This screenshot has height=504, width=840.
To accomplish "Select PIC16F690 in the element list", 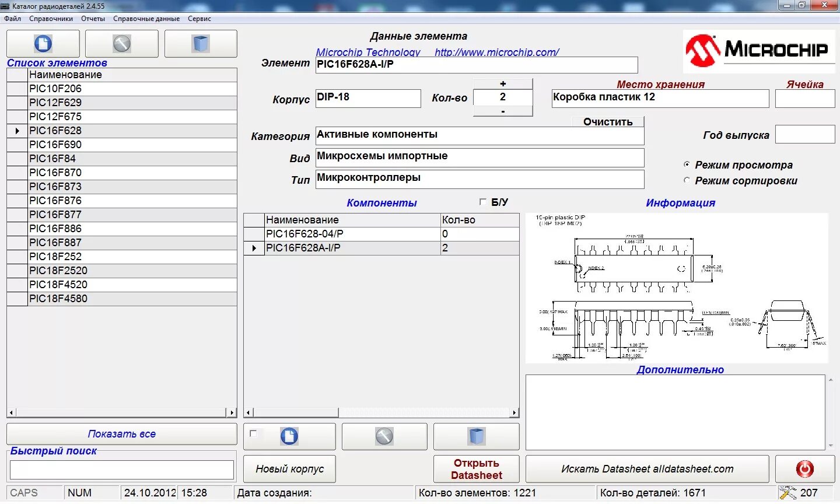I will [132, 145].
